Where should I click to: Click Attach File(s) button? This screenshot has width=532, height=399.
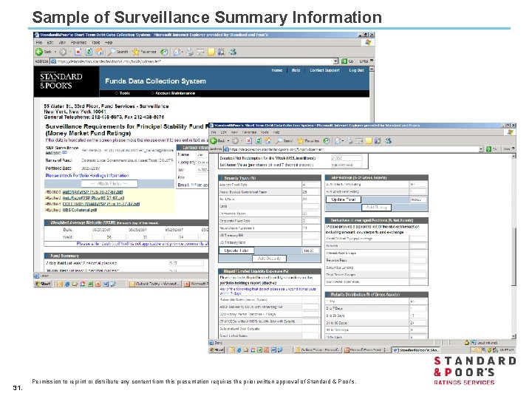pos(109,183)
